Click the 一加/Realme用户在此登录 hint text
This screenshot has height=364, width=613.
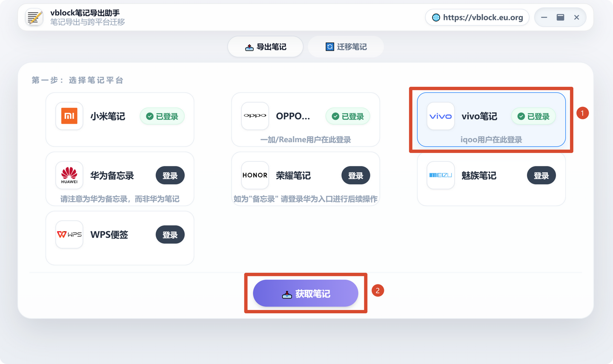point(306,140)
